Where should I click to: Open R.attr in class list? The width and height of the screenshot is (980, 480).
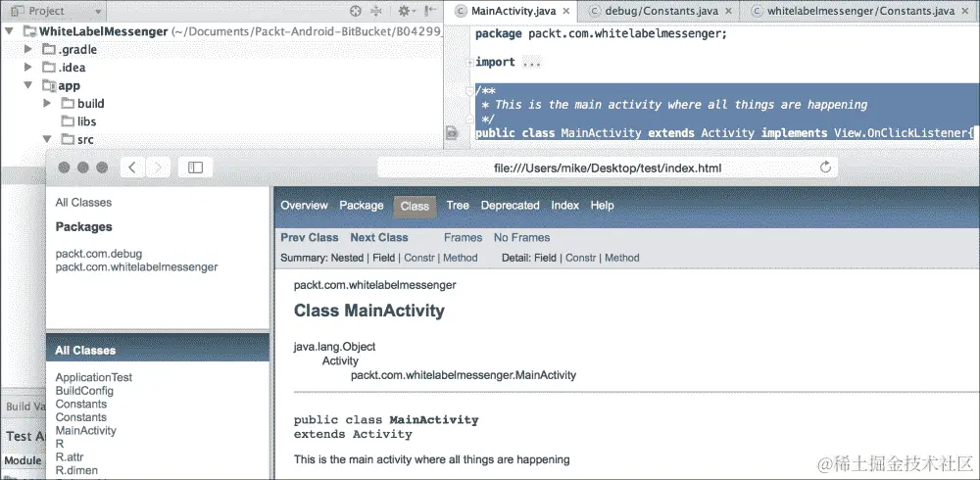click(x=69, y=456)
